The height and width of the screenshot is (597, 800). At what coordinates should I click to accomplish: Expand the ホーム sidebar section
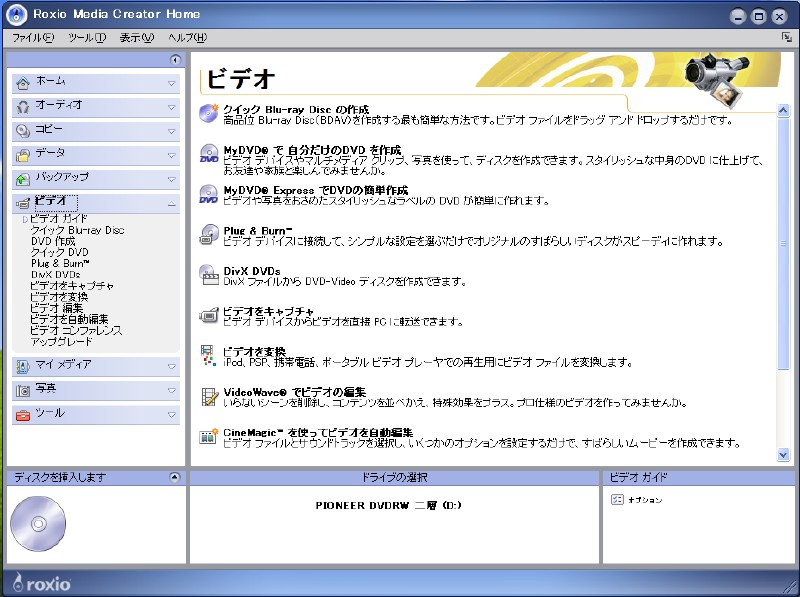(171, 82)
